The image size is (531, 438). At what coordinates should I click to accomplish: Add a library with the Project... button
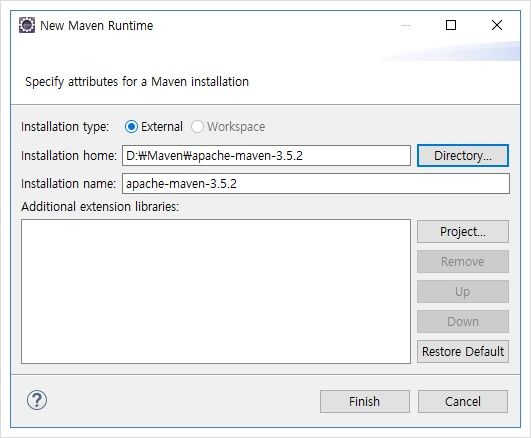coord(463,232)
